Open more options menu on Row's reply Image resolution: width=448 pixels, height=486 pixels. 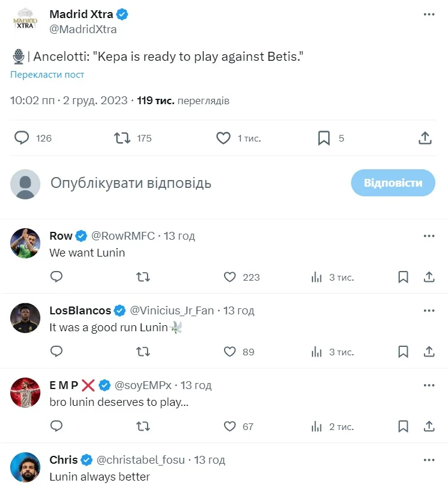429,235
